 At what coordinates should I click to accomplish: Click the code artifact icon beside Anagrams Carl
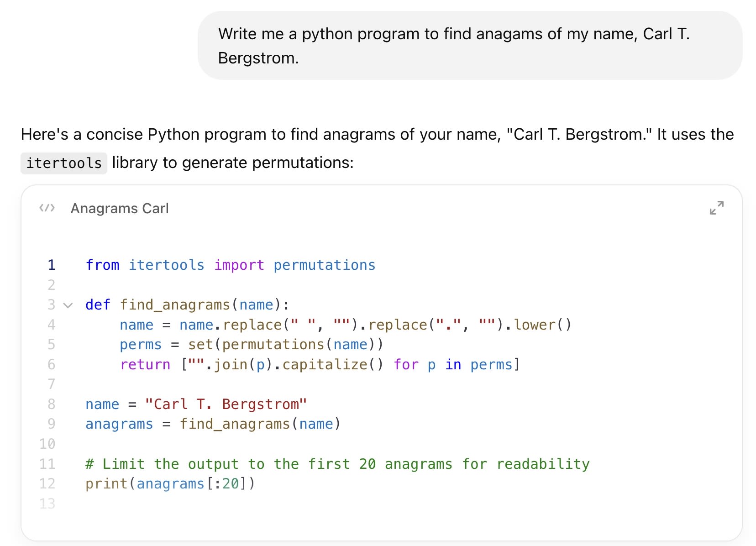click(x=47, y=208)
